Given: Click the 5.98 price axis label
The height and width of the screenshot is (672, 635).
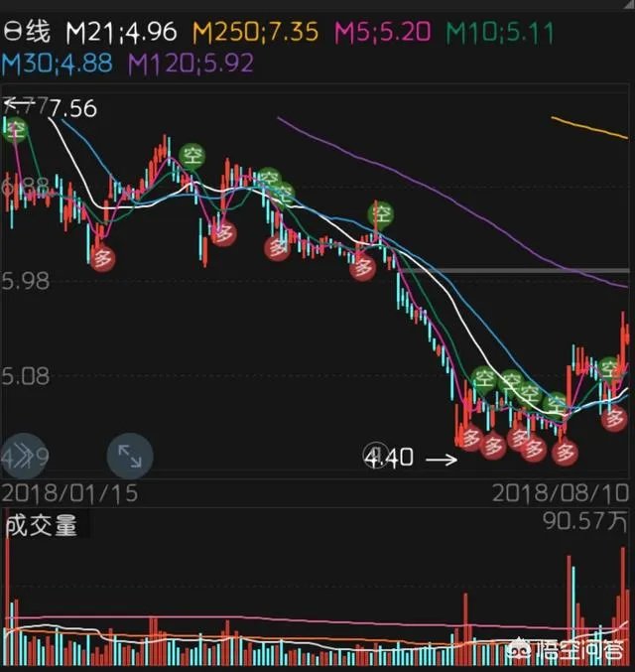Looking at the screenshot, I should click(x=26, y=282).
